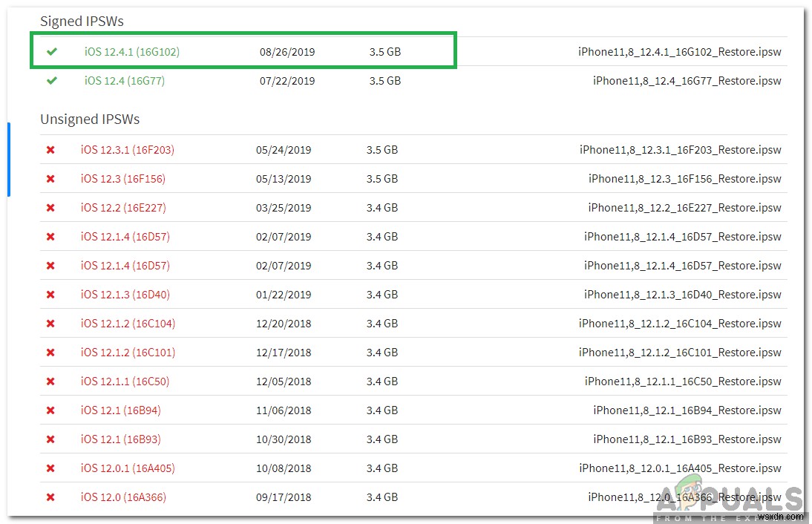
Task: Click the iPhone11,8_12.4.1_16G102_Restore.ipsw filename
Action: [679, 52]
